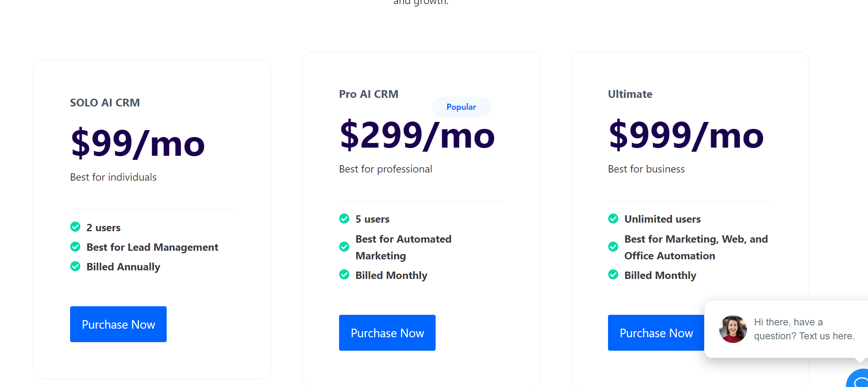This screenshot has height=387, width=868.
Task: Click the $299/mo price heading
Action: (417, 135)
